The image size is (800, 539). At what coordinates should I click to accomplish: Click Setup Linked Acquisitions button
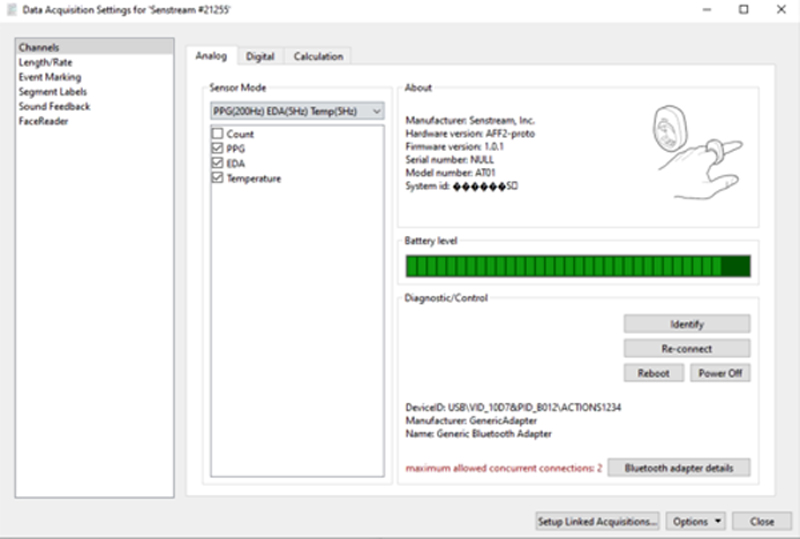click(598, 521)
